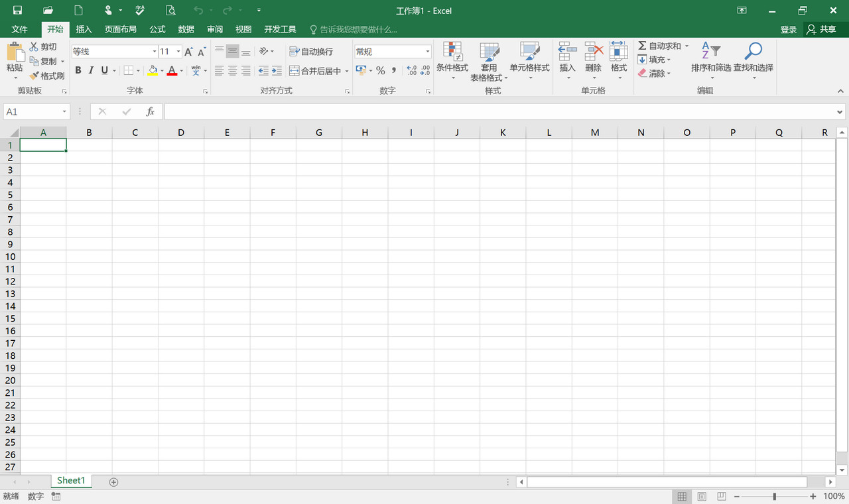Click the Sign in (登录) link
The height and width of the screenshot is (504, 849).
point(789,29)
